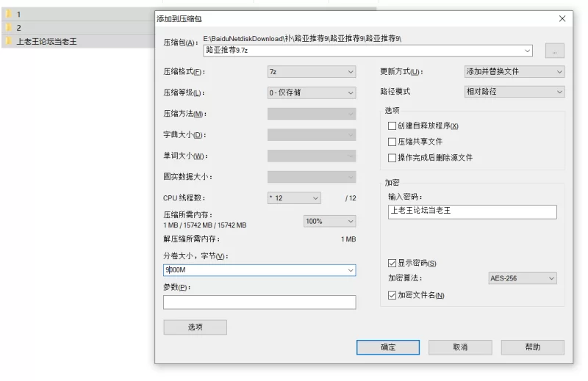Uncheck 显示密码 checkbox
The width and height of the screenshot is (588, 381).
click(392, 264)
